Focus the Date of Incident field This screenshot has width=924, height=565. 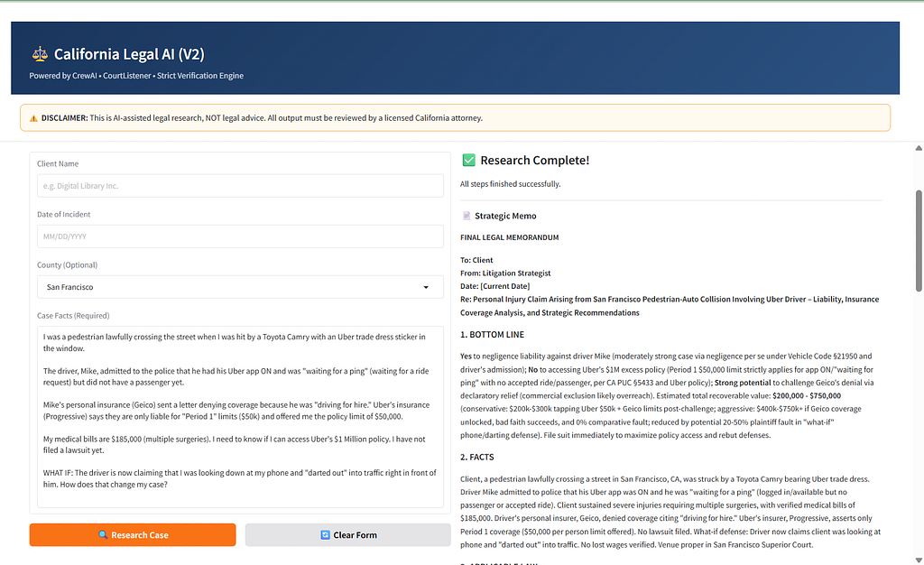[240, 236]
